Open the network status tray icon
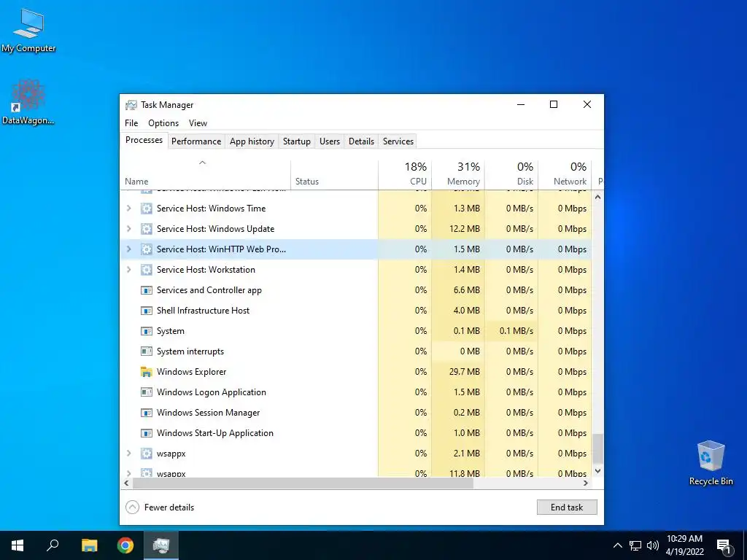 (x=635, y=545)
